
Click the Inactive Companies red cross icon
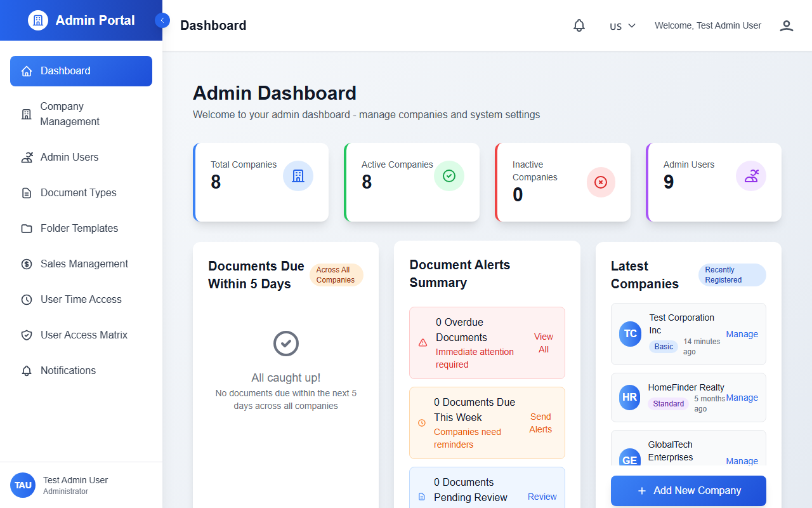[x=600, y=182]
